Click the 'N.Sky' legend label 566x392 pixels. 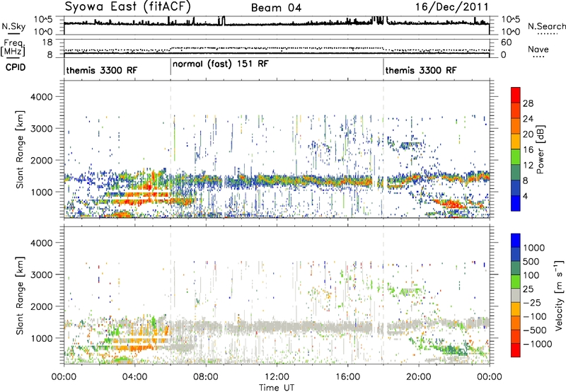click(13, 26)
